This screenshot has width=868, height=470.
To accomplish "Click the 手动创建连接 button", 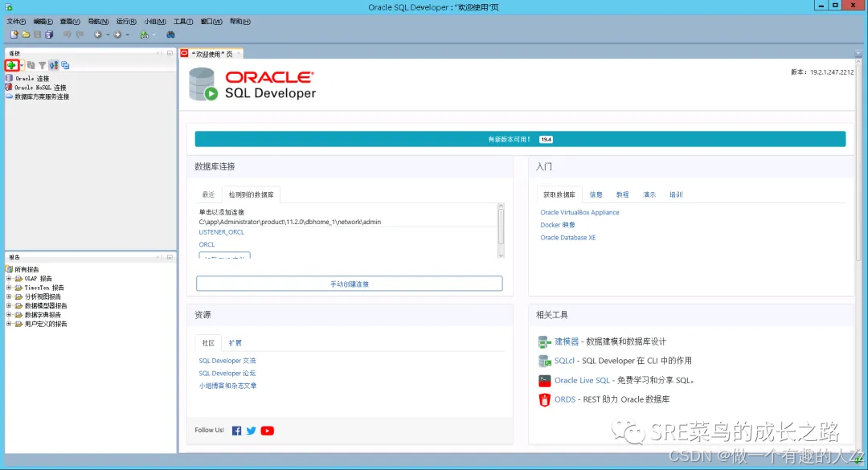I will coord(350,284).
